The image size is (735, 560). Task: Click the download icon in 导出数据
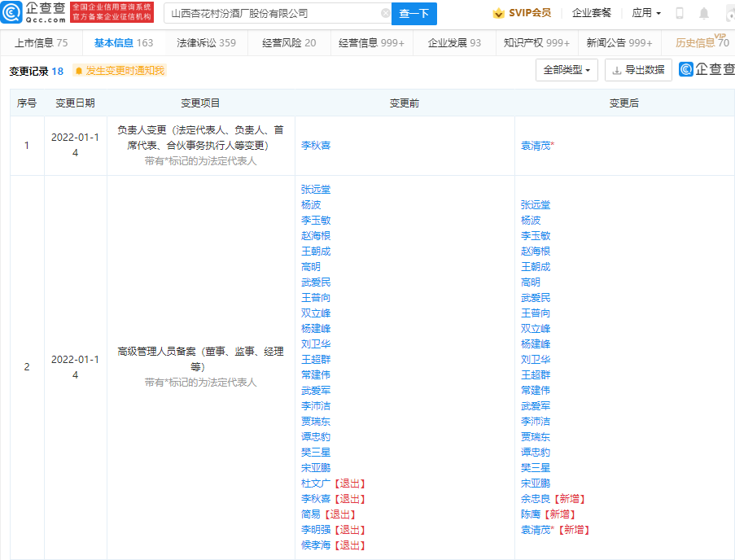(617, 70)
